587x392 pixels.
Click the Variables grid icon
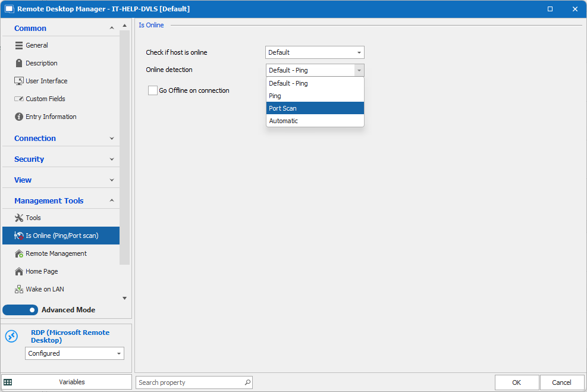[8, 382]
